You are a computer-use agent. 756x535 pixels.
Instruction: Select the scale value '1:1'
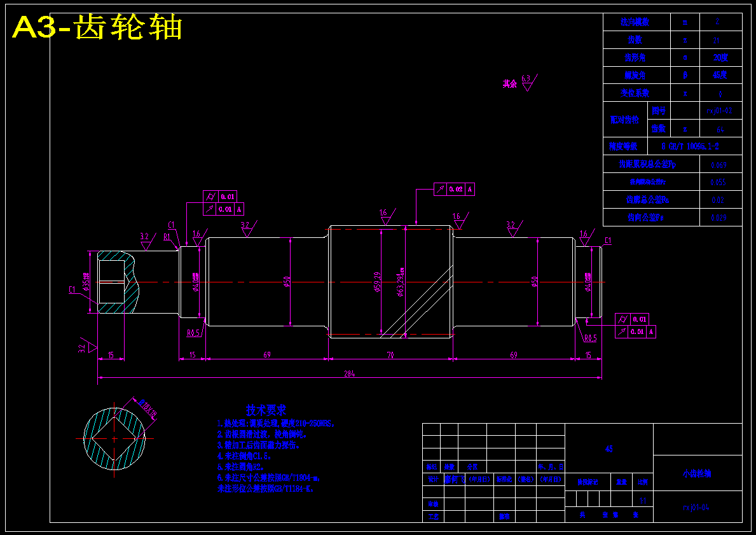(643, 502)
